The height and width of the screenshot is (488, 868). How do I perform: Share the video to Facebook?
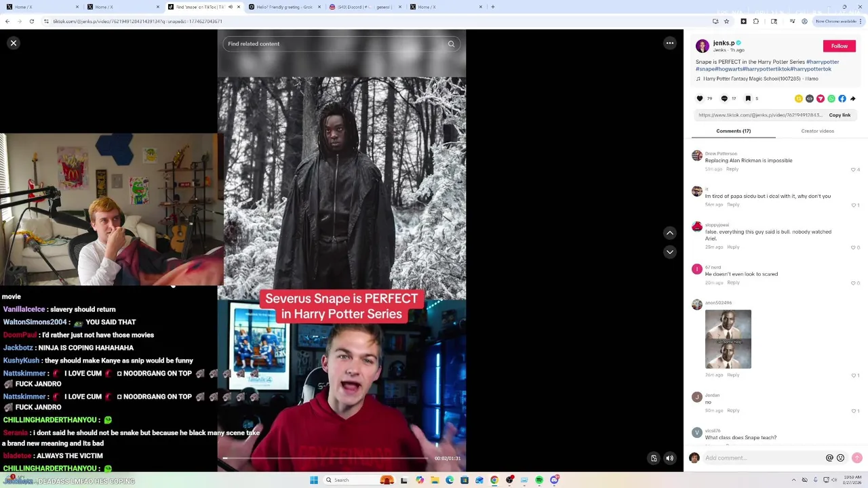click(842, 99)
